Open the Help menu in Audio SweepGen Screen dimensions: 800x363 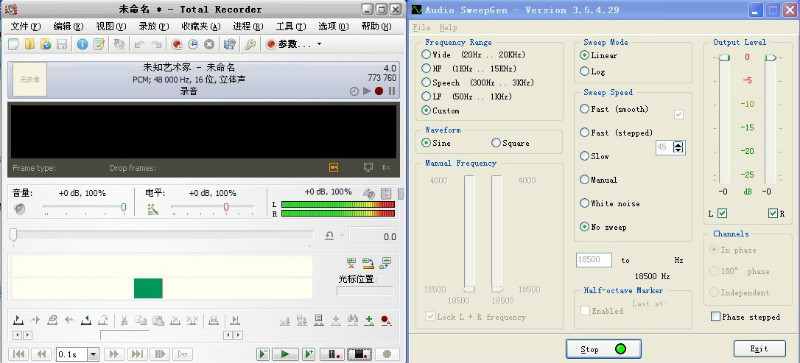pyautogui.click(x=448, y=27)
